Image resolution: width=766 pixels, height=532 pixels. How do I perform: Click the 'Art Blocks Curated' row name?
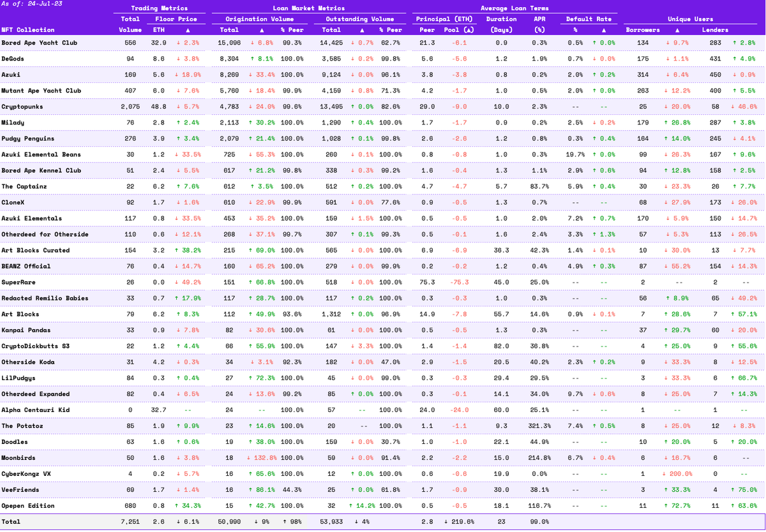[36, 250]
